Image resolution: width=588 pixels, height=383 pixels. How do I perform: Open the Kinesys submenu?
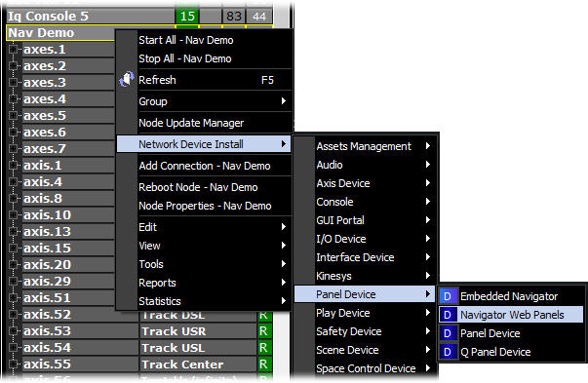click(366, 276)
